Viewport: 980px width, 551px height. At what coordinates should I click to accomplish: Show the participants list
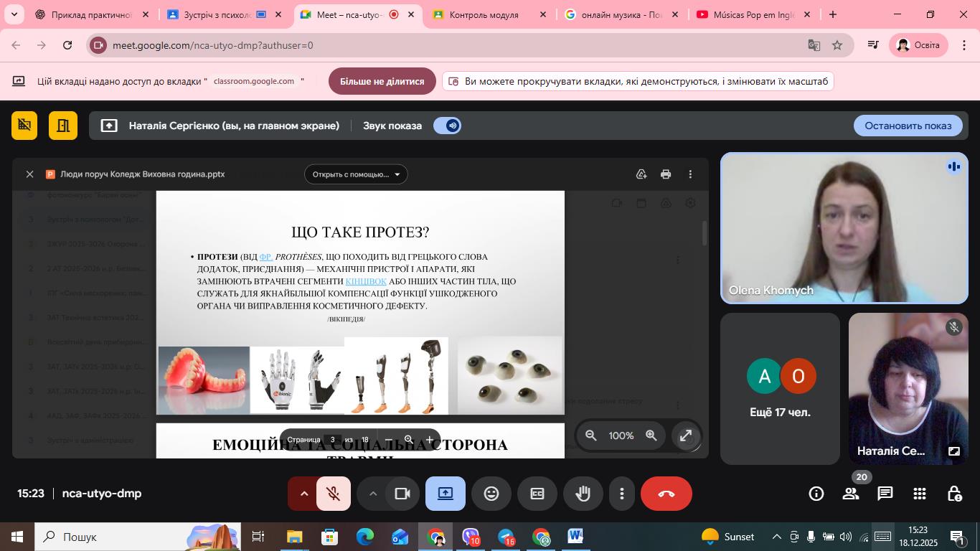pyautogui.click(x=851, y=494)
